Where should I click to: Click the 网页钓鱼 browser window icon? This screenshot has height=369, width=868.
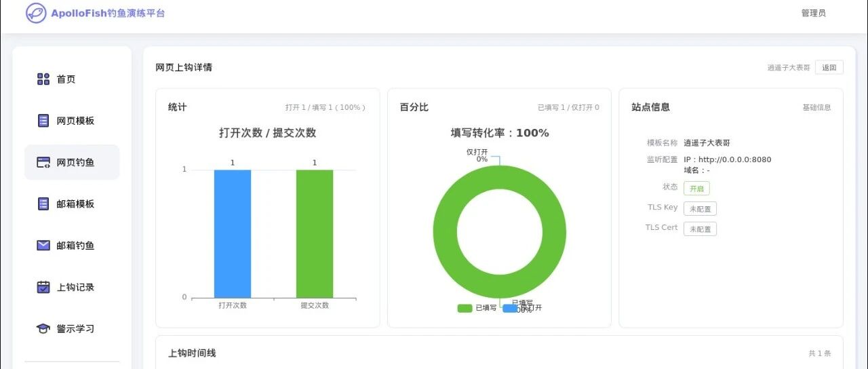(x=43, y=162)
